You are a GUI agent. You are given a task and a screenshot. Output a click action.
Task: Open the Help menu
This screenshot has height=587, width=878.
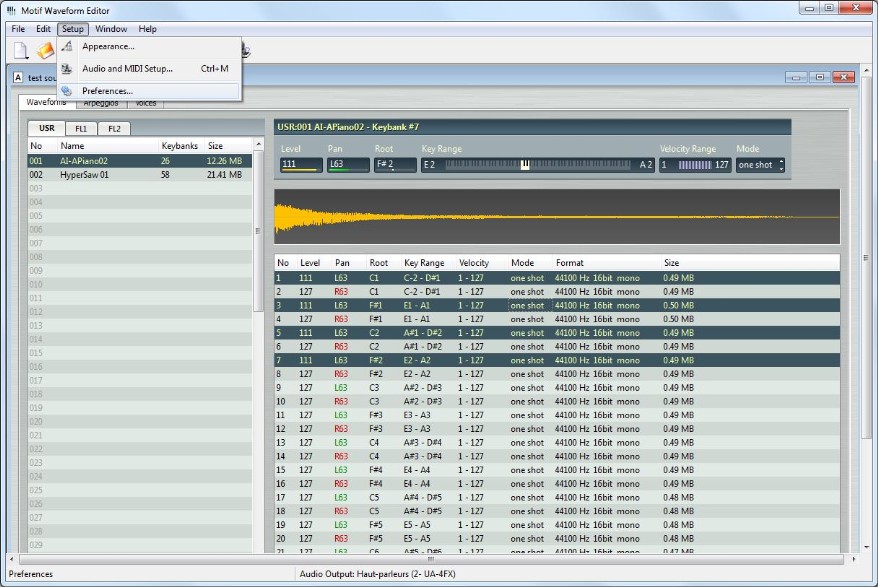(x=147, y=29)
